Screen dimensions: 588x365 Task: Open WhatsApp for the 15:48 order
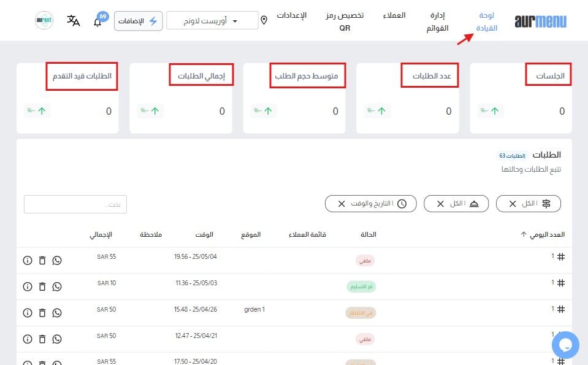(57, 313)
